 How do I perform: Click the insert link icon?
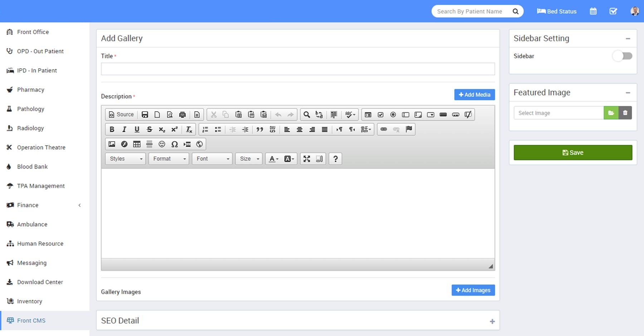384,130
